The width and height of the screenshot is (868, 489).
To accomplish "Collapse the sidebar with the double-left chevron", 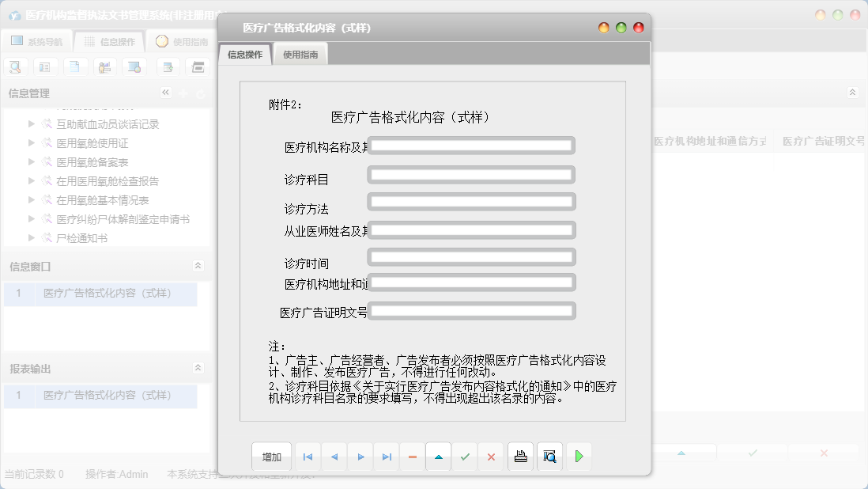I will pos(165,93).
